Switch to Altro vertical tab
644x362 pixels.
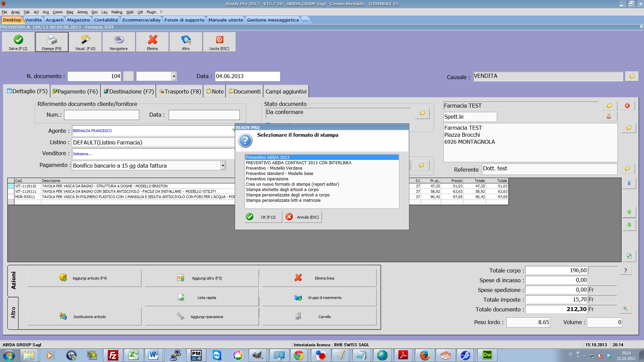(13, 313)
